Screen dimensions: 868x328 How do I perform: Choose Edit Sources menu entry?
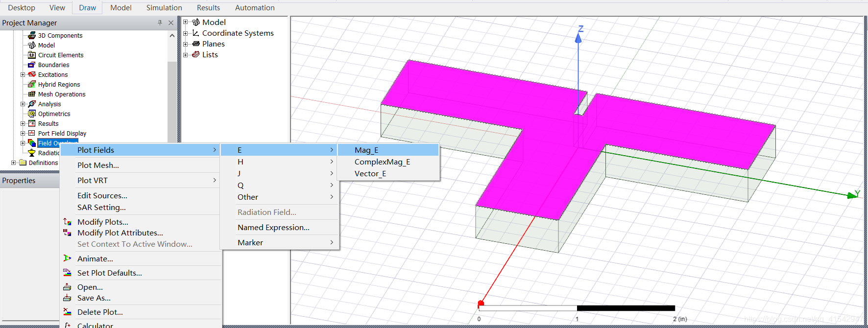click(x=140, y=195)
